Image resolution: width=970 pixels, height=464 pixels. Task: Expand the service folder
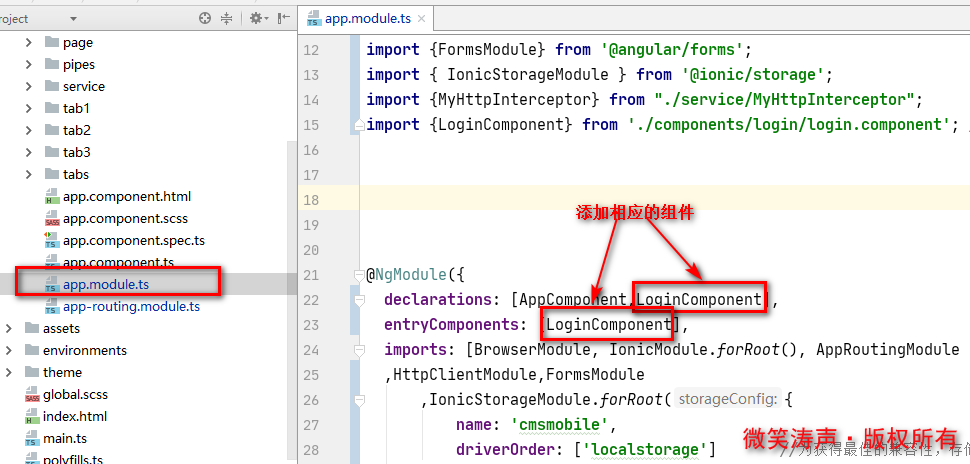coord(28,87)
